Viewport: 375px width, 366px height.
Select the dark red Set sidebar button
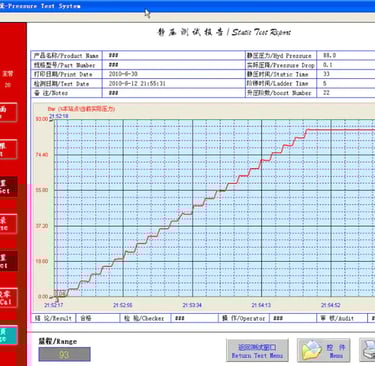[x=8, y=187]
